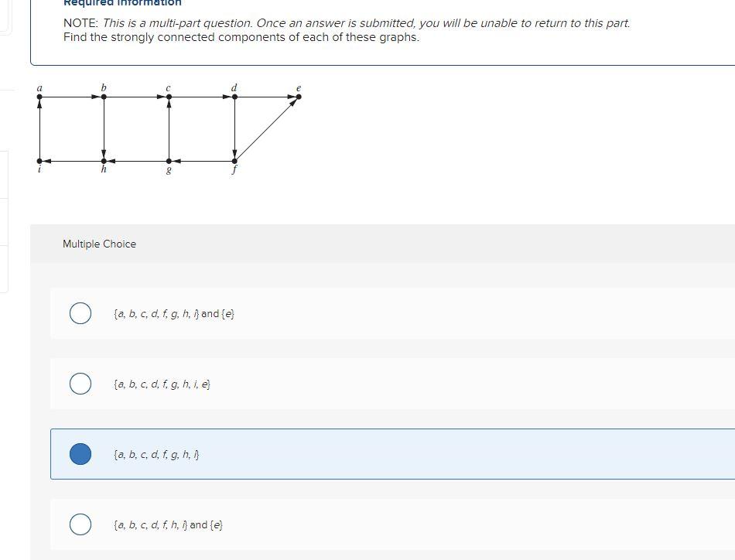Select answer {a, b, c, d, f, h, i} and {e}
Image resolution: width=735 pixels, height=560 pixels.
point(80,524)
